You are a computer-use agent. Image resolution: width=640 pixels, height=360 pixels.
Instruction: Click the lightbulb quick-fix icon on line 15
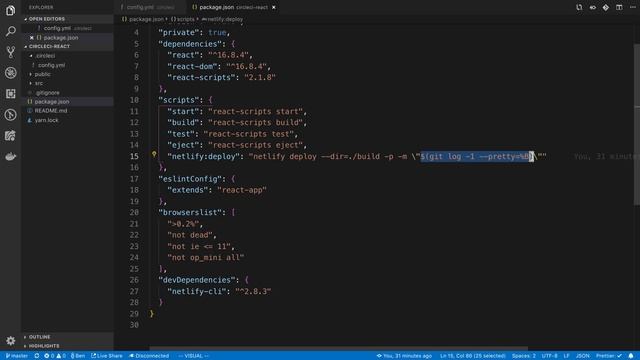(x=154, y=154)
